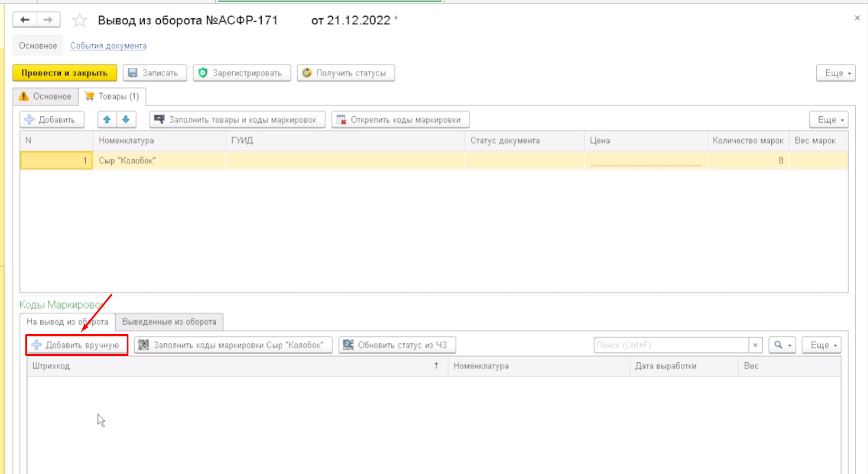Sort by Штрихкод column header
Viewport: 868px width, 474px height.
[237, 366]
